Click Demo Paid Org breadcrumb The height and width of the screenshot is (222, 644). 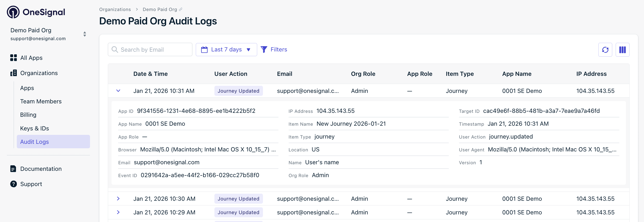tap(160, 9)
